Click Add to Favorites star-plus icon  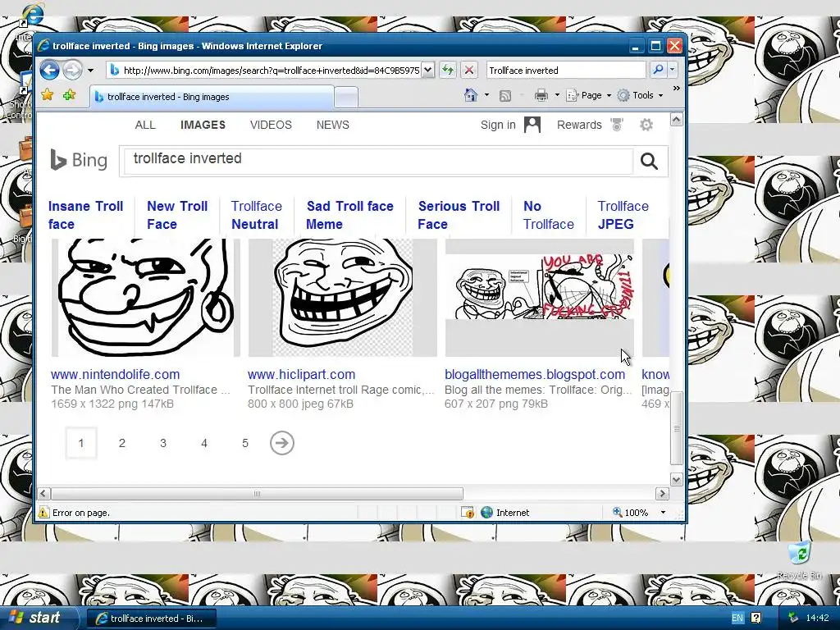tap(69, 95)
